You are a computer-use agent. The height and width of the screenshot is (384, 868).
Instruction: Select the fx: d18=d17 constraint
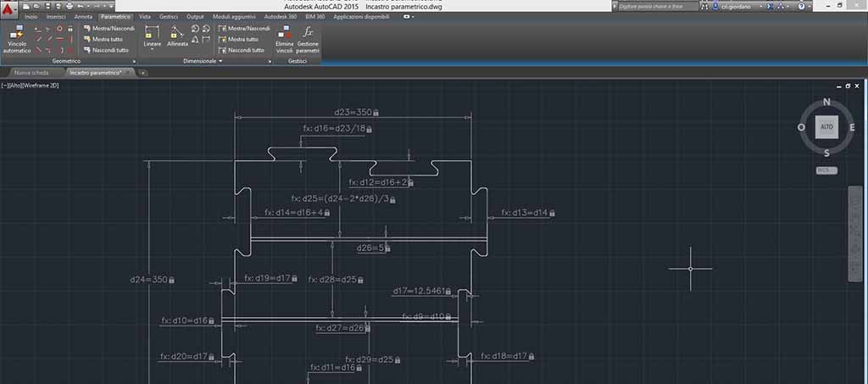tap(508, 356)
